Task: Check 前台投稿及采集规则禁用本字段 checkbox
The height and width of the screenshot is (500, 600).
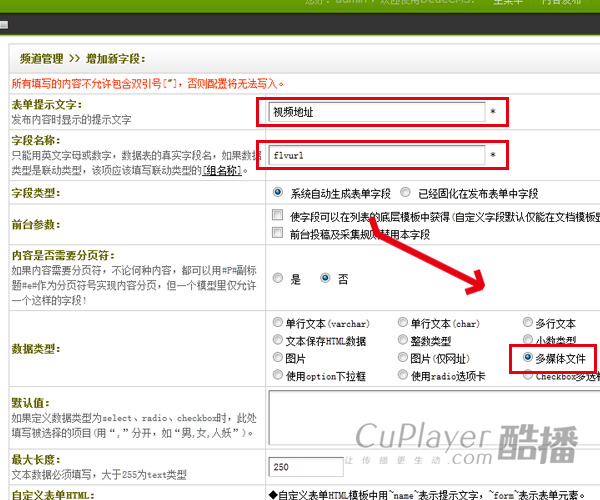Action: (x=278, y=234)
